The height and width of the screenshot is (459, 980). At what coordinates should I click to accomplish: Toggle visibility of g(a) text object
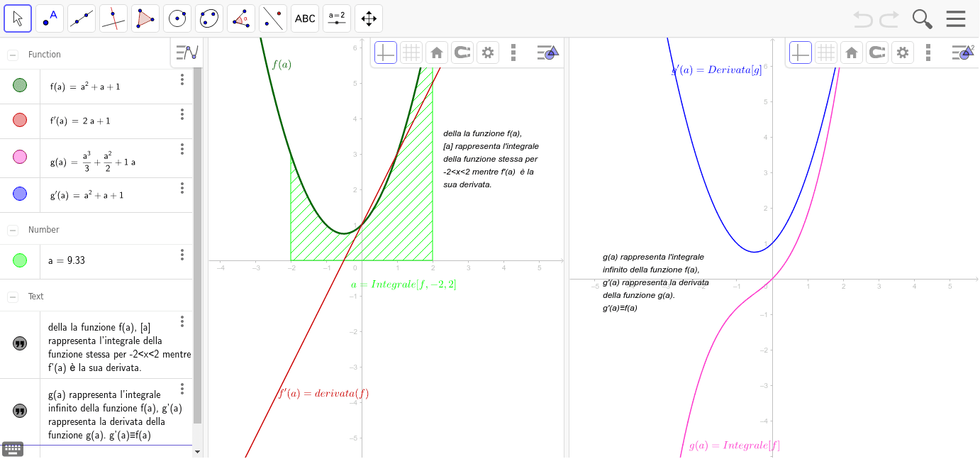coord(20,411)
